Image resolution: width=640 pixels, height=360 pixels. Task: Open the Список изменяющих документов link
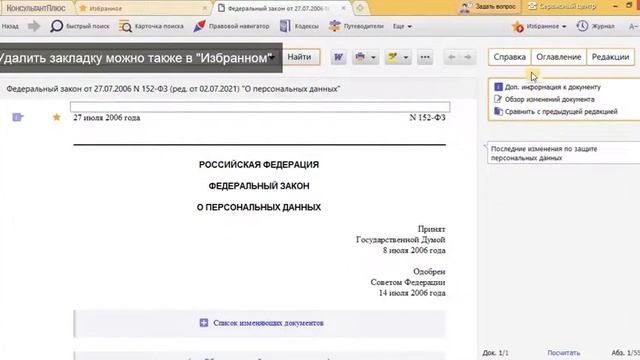(268, 323)
